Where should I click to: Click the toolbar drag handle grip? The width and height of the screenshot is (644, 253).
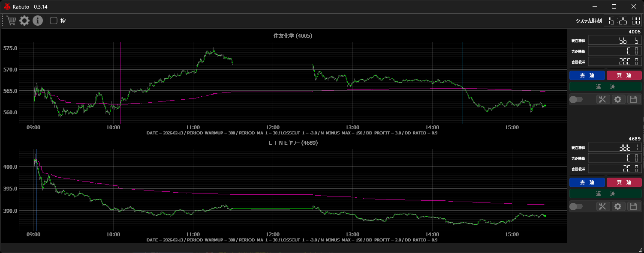pyautogui.click(x=3, y=21)
